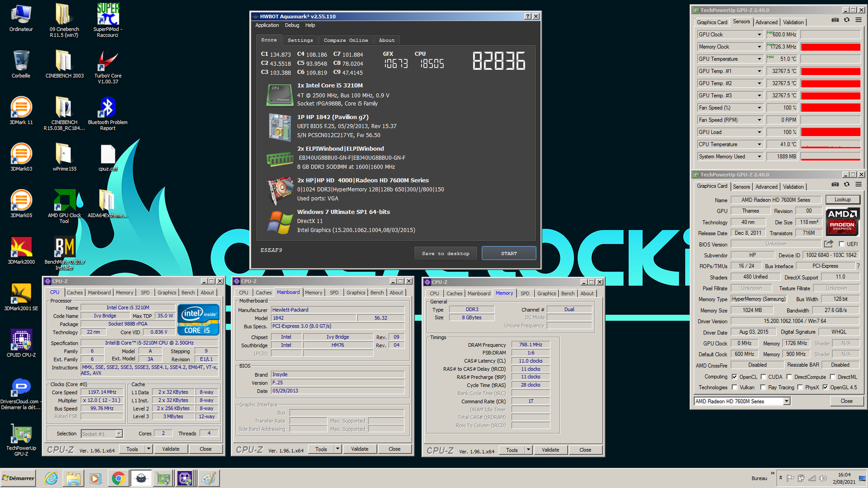Screen dimensions: 868x488
Task: Open Bluetooth Problem Report icon
Action: coord(108,113)
